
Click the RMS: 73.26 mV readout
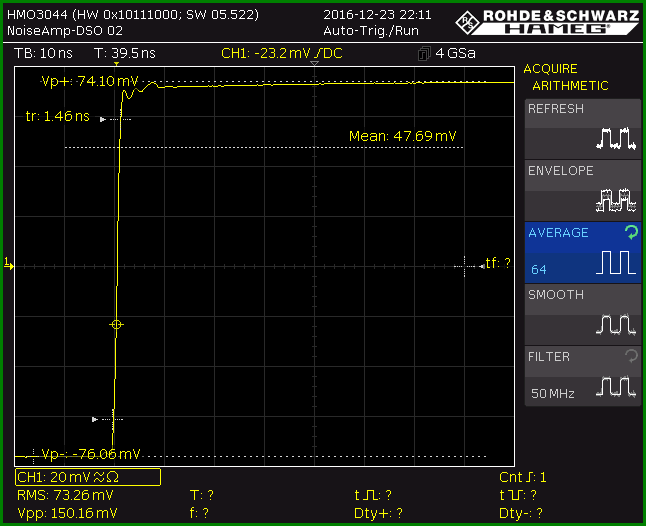click(x=65, y=495)
